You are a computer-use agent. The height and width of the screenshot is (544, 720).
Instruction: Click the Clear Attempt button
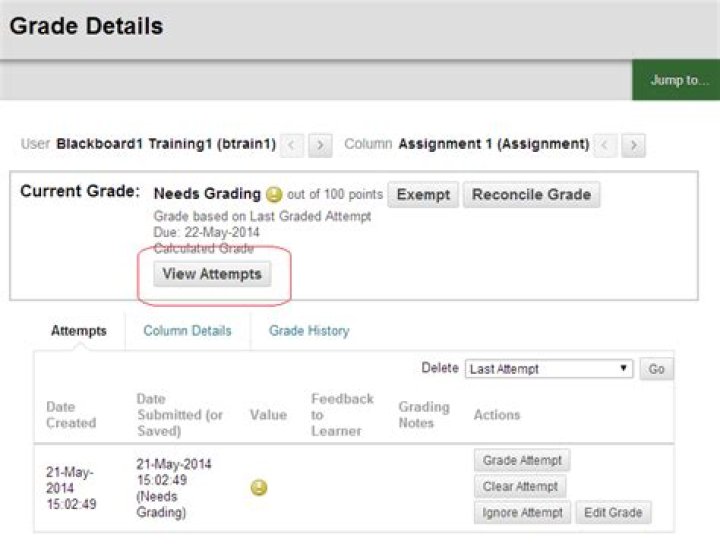(520, 487)
